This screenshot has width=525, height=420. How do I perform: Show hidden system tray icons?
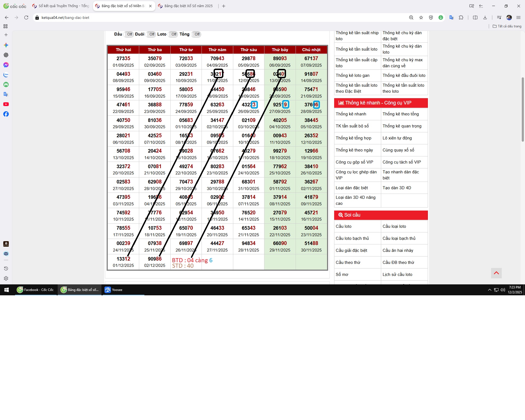click(x=489, y=290)
